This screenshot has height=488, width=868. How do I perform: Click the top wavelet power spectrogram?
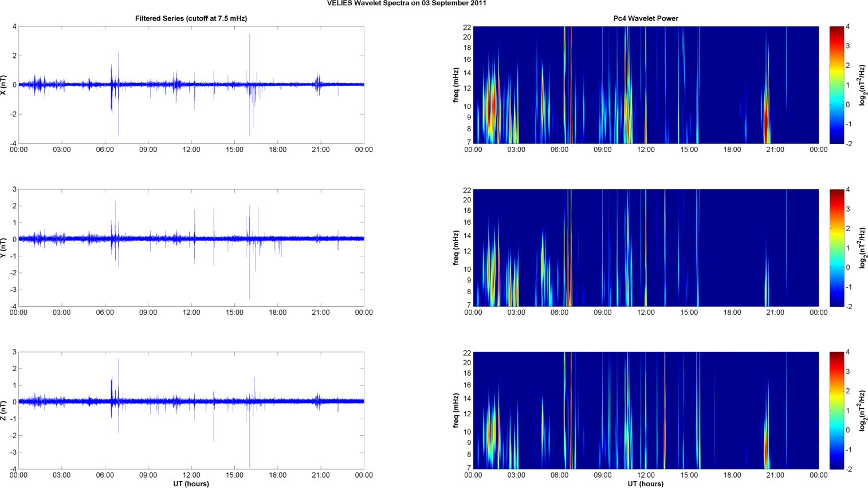pos(646,85)
